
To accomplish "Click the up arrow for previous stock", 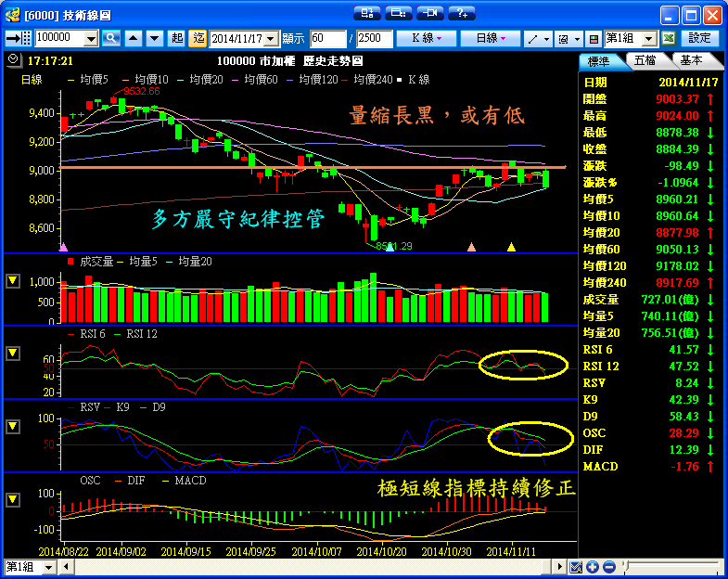I will tap(133, 38).
